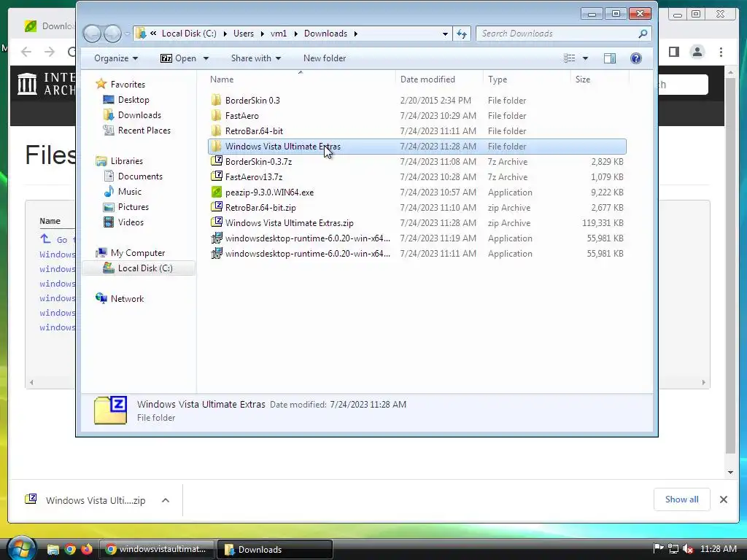Expand the recent pages dropdown near Back

[127, 34]
